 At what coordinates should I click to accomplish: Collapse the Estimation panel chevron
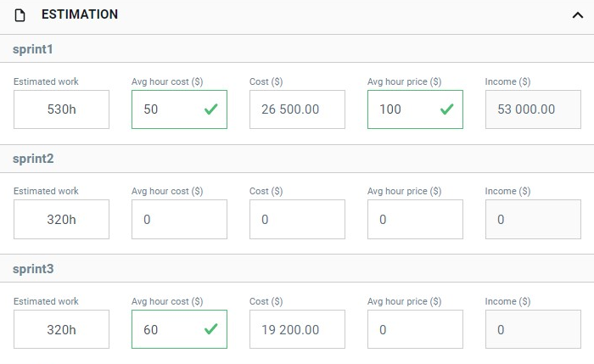click(x=577, y=15)
